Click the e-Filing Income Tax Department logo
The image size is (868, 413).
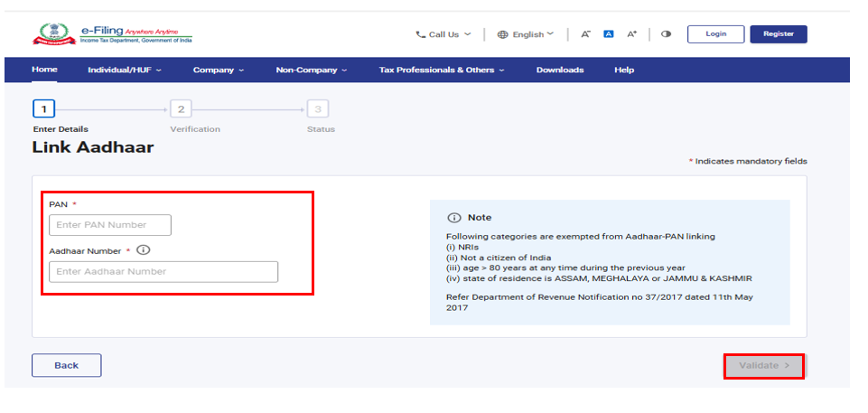(112, 33)
